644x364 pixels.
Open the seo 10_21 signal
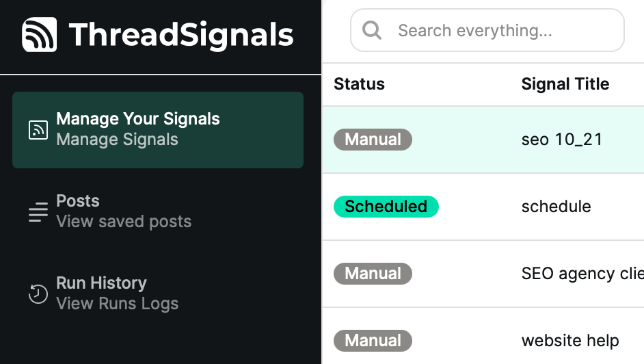(x=562, y=140)
